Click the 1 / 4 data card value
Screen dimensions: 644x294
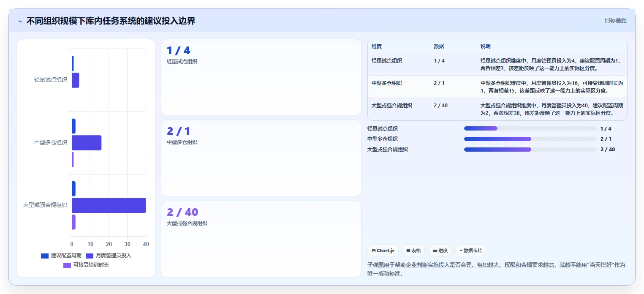[178, 51]
